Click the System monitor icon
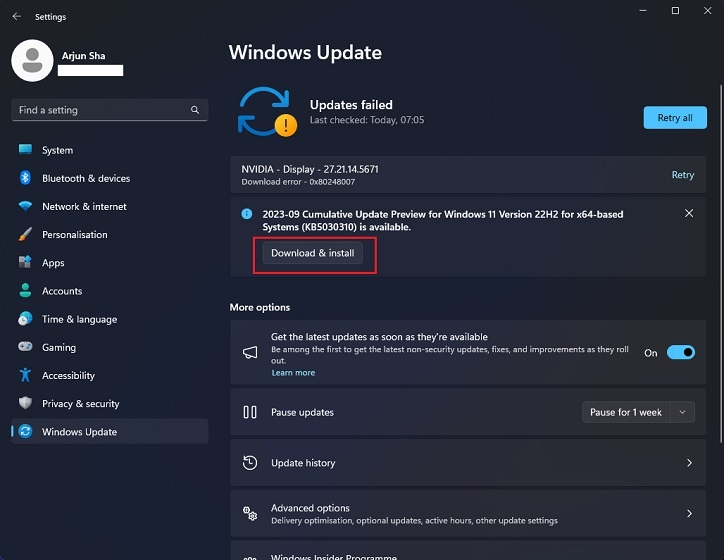Viewport: 724px width, 560px height. (25, 150)
